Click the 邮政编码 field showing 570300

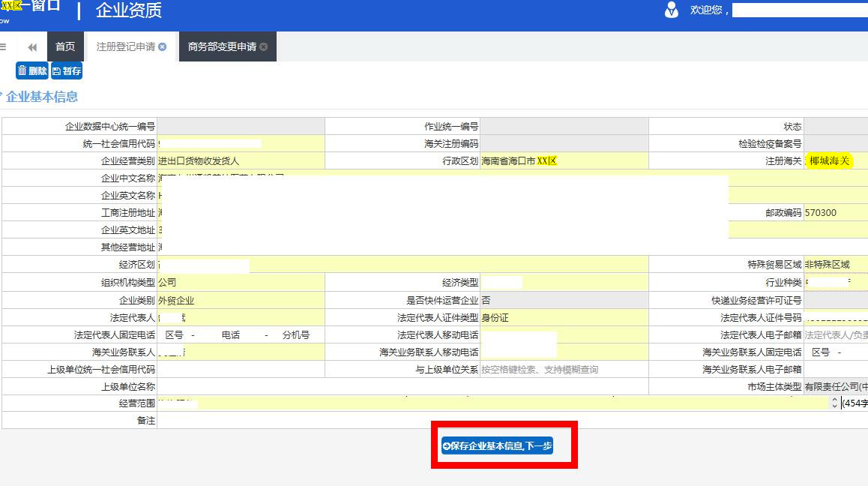835,213
